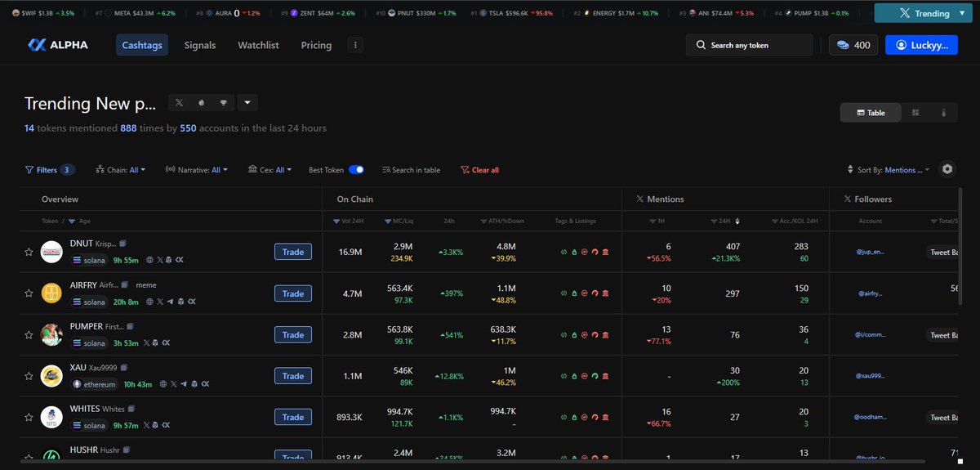Trade the AIRFRY token
Viewport: 980px width, 470px height.
pyautogui.click(x=293, y=293)
